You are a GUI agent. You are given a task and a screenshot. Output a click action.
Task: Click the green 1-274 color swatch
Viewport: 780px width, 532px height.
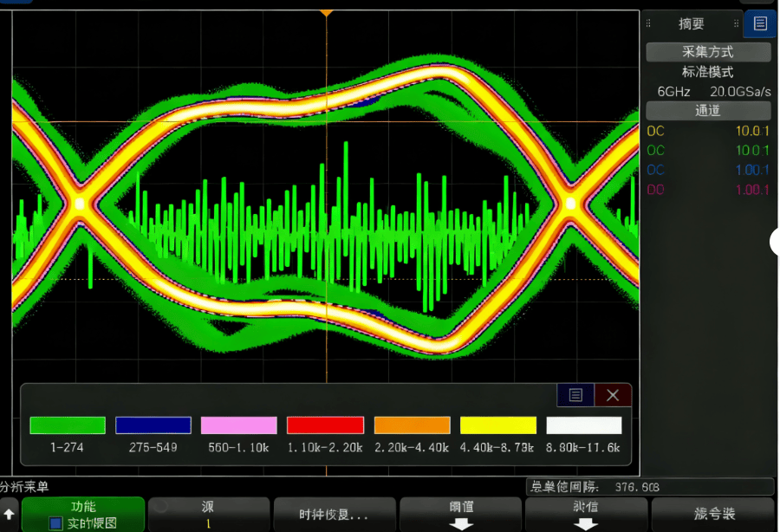point(68,425)
